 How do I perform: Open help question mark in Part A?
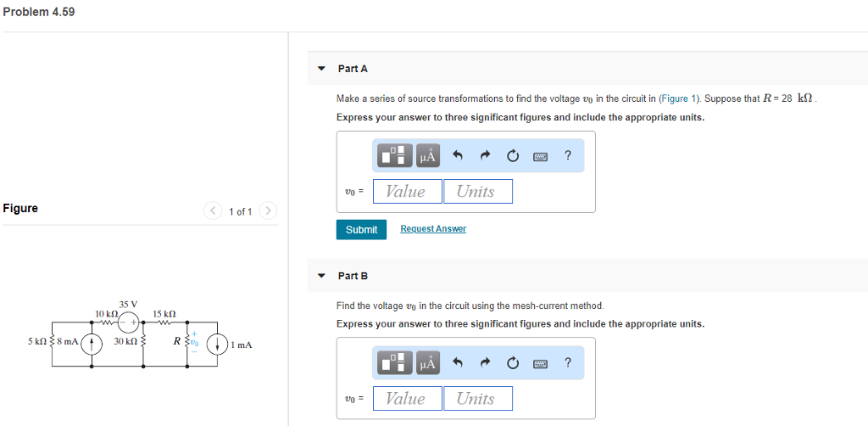(x=567, y=155)
